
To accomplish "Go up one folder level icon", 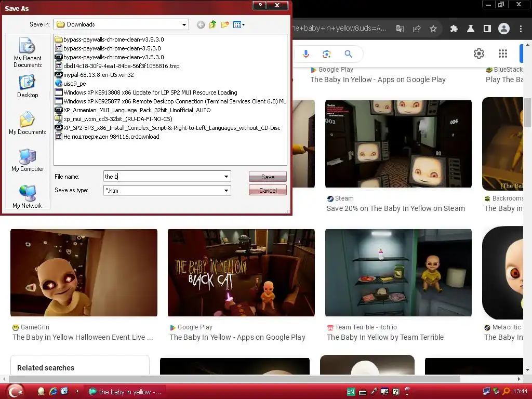I will (212, 24).
